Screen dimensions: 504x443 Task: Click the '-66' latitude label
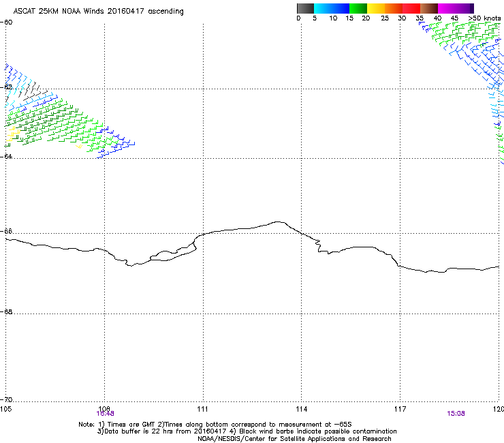[6, 231]
